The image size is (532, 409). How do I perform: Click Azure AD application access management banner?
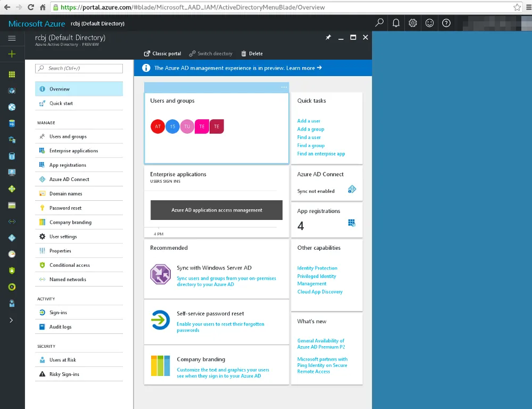[217, 210]
